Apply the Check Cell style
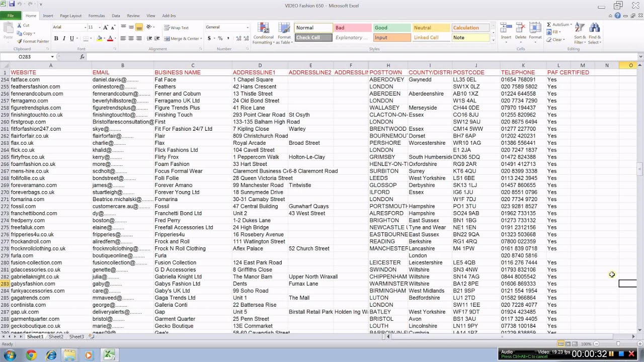The height and width of the screenshot is (362, 644). click(313, 38)
